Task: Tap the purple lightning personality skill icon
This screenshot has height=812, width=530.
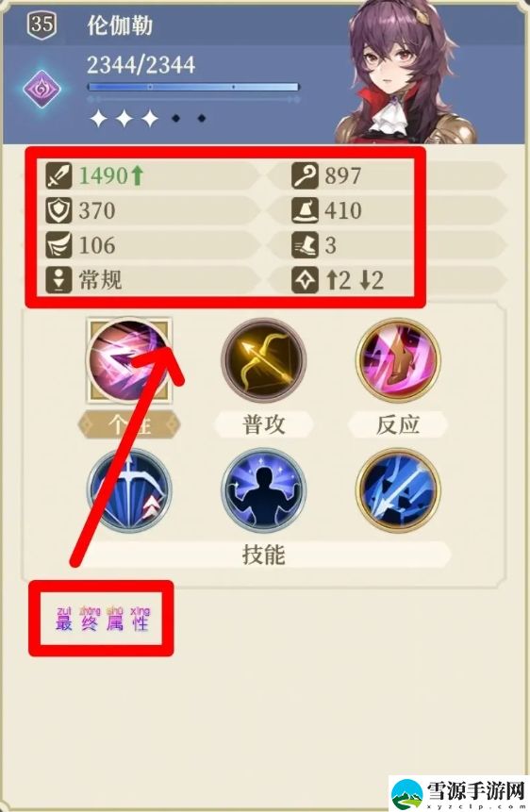Action: [x=129, y=360]
